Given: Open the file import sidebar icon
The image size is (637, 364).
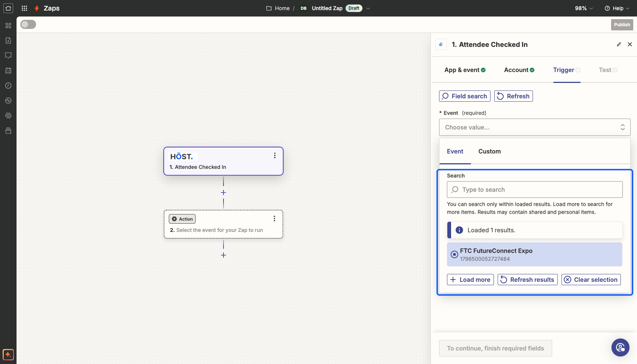Looking at the screenshot, I should 8,41.
